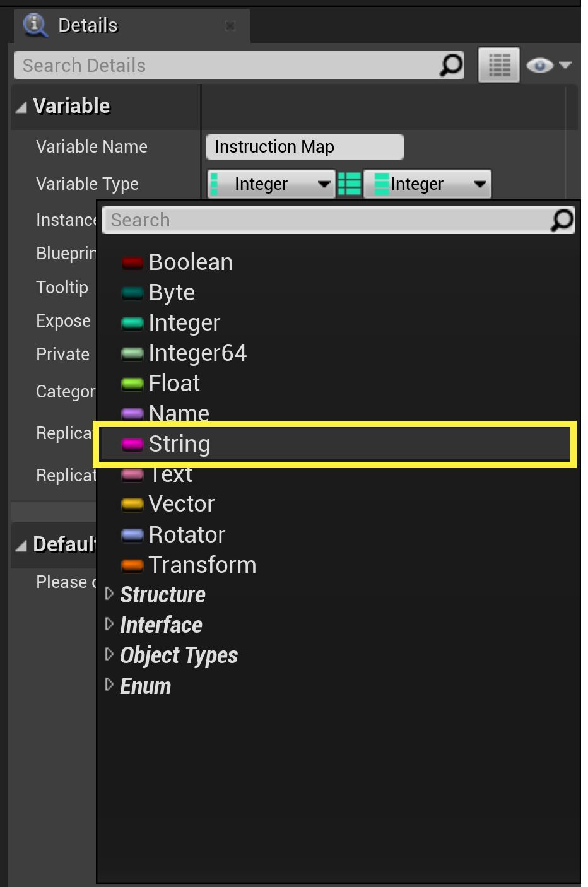Click Transform's orange type pill icon
This screenshot has width=588, height=887.
click(132, 564)
